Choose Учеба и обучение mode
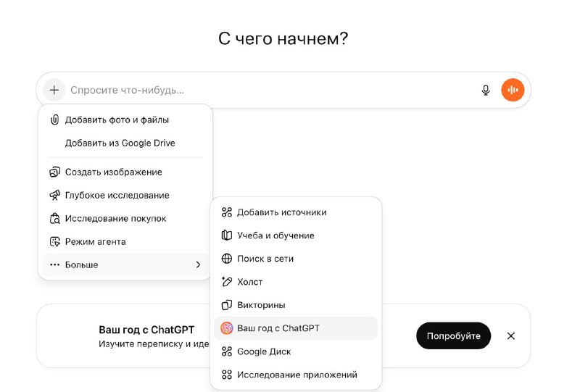The height and width of the screenshot is (392, 580). 296,235
